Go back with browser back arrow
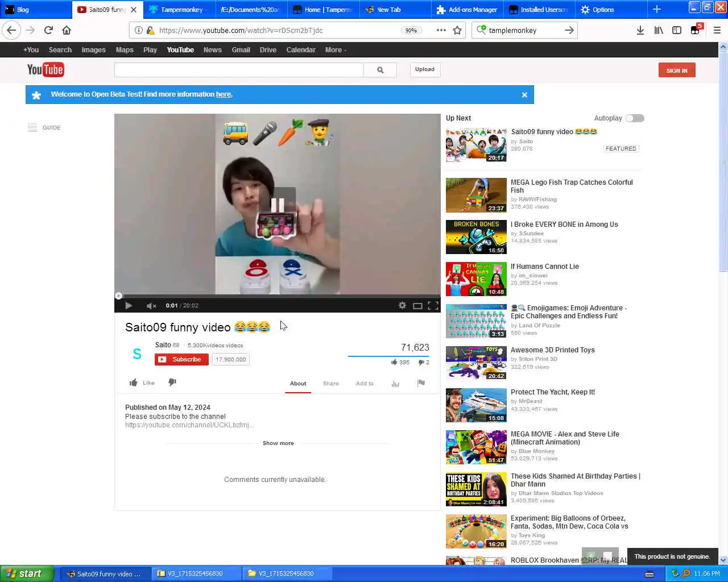This screenshot has width=728, height=582. pos(11,30)
